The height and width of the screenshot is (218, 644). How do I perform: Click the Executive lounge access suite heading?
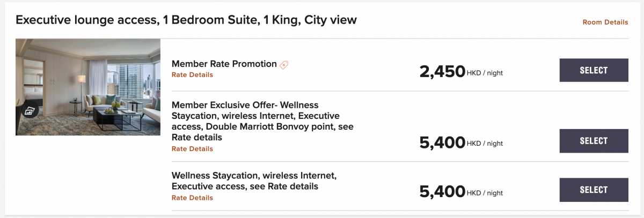(x=186, y=20)
